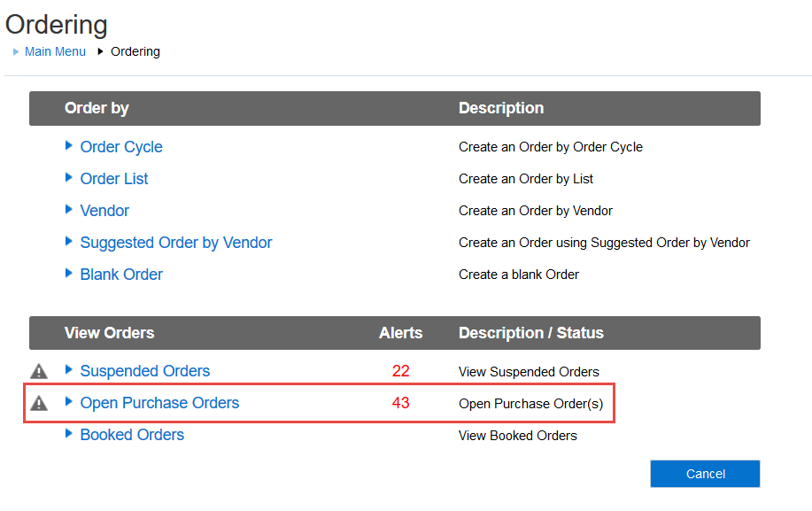This screenshot has width=812, height=511.
Task: Go back to Main Menu breadcrumb
Action: (55, 51)
